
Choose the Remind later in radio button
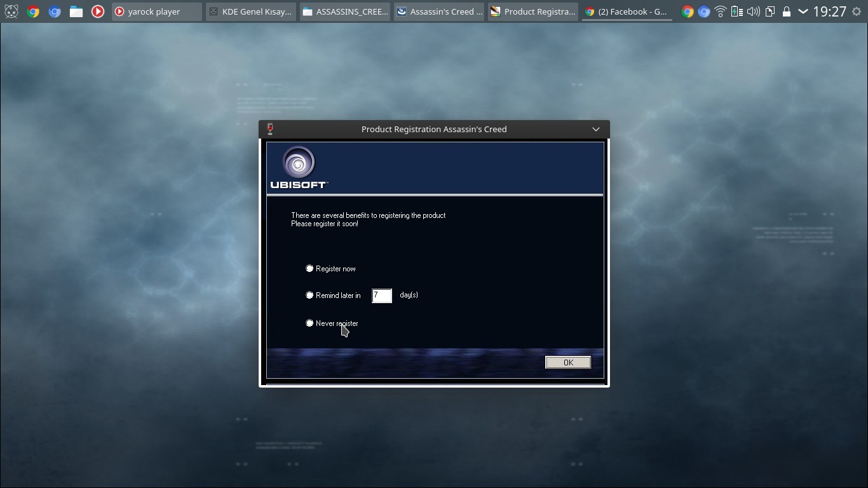point(309,295)
